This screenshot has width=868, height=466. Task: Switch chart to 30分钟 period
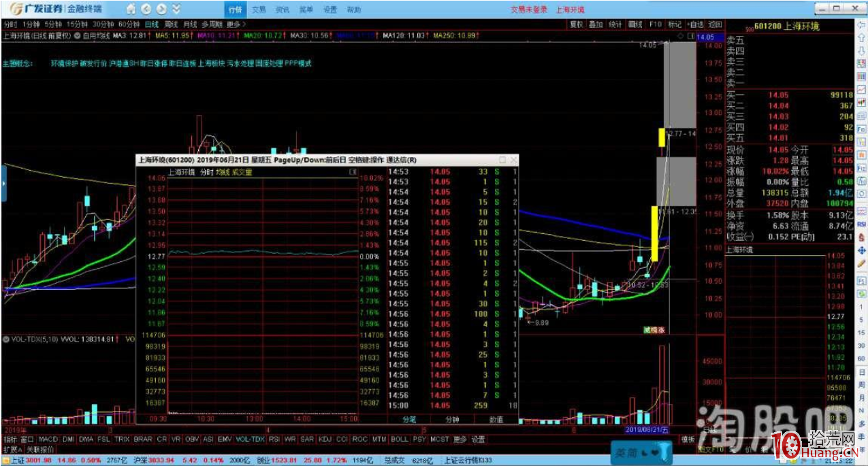103,24
